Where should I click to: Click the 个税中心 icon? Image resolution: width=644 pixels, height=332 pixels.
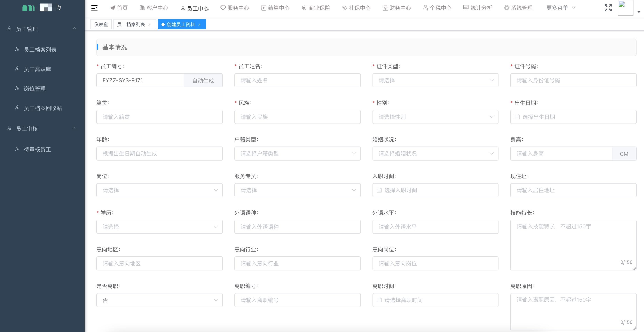click(x=425, y=8)
